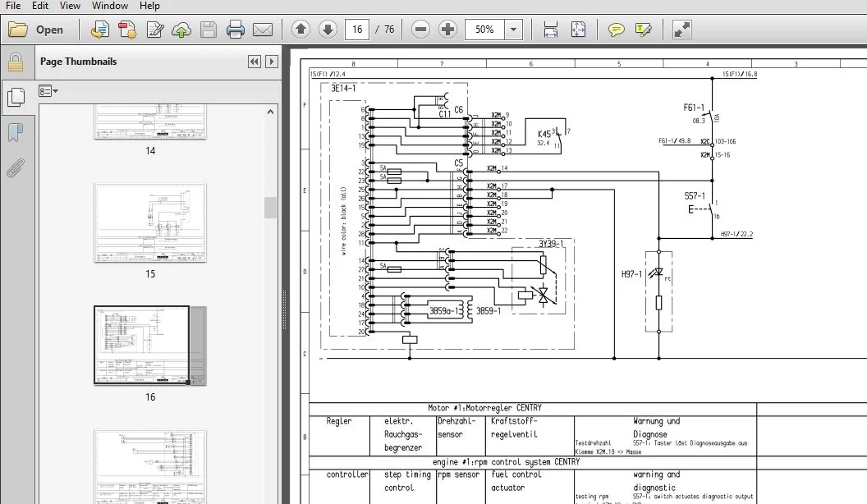Select the page 16 thumbnail
This screenshot has width=867, height=504.
coord(150,346)
